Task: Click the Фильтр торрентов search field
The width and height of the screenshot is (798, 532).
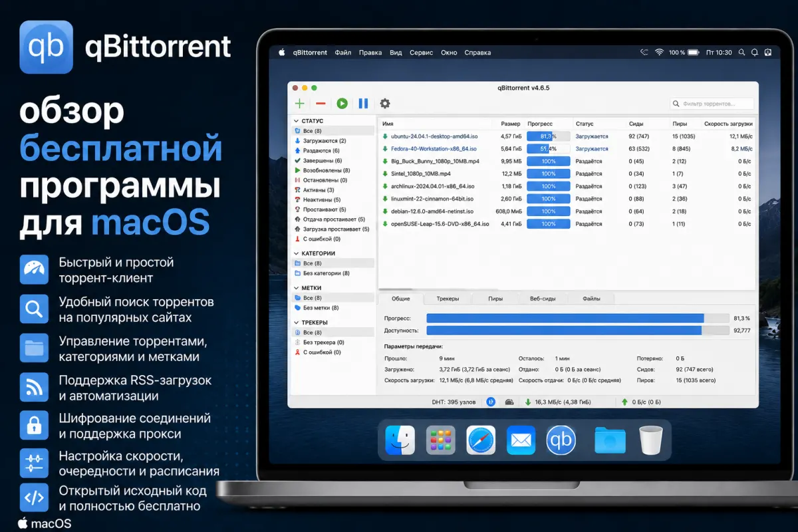Action: pos(712,104)
